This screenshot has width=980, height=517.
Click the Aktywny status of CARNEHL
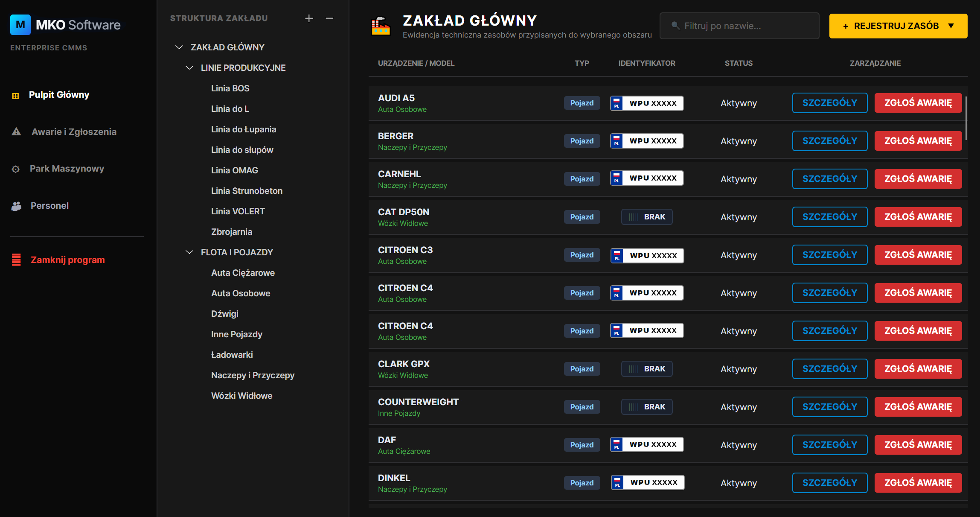739,179
